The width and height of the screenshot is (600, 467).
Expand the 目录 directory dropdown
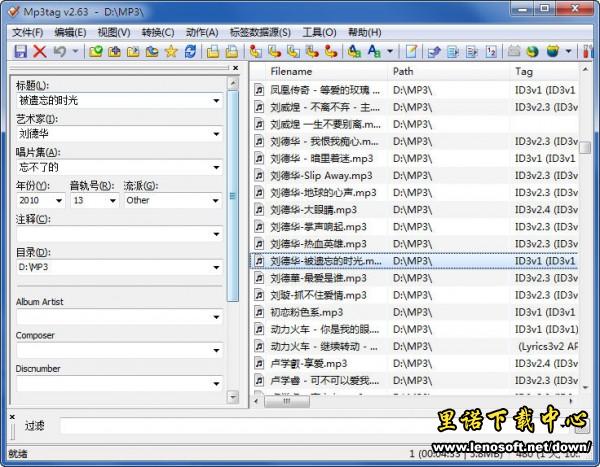(216, 267)
